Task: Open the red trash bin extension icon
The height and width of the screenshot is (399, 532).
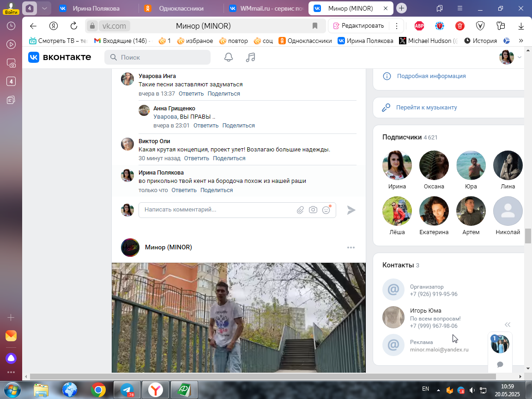Action: pos(460,26)
